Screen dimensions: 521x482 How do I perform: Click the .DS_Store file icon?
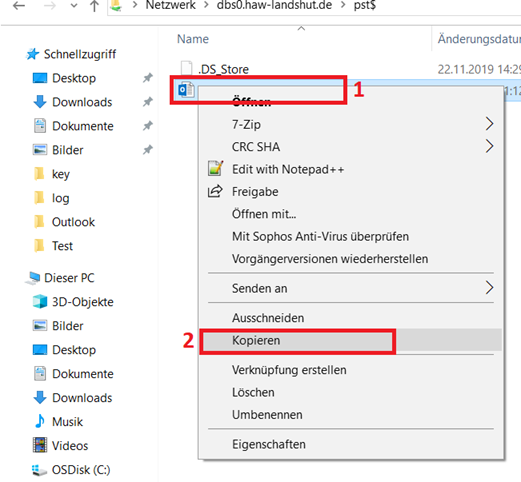186,68
